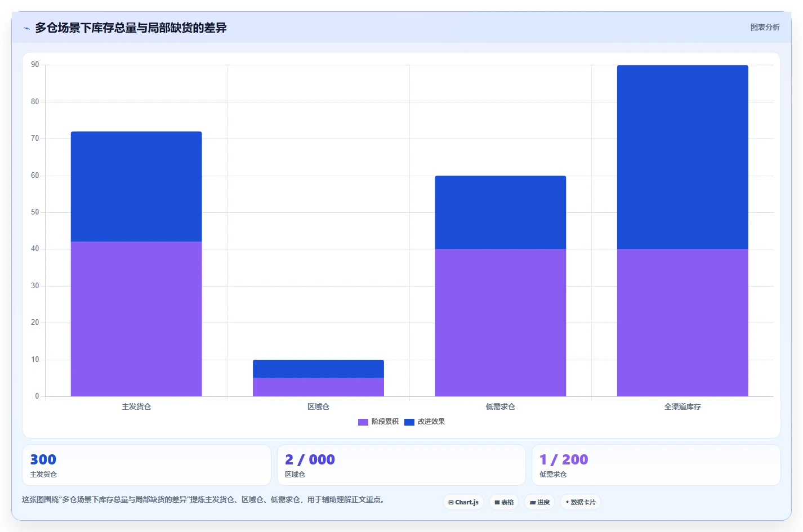The height and width of the screenshot is (532, 803).
Task: Click the 低需求仓 x-axis label
Action: [x=501, y=406]
